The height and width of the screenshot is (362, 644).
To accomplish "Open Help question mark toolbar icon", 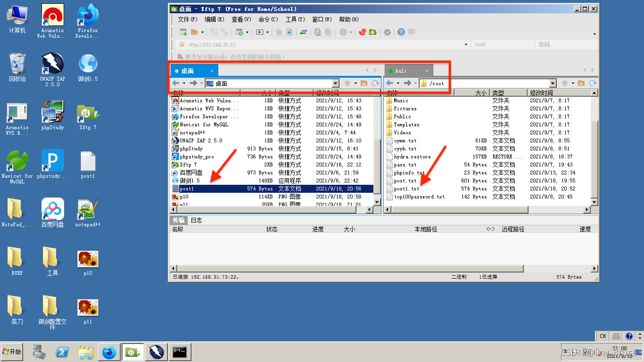I will [x=401, y=32].
